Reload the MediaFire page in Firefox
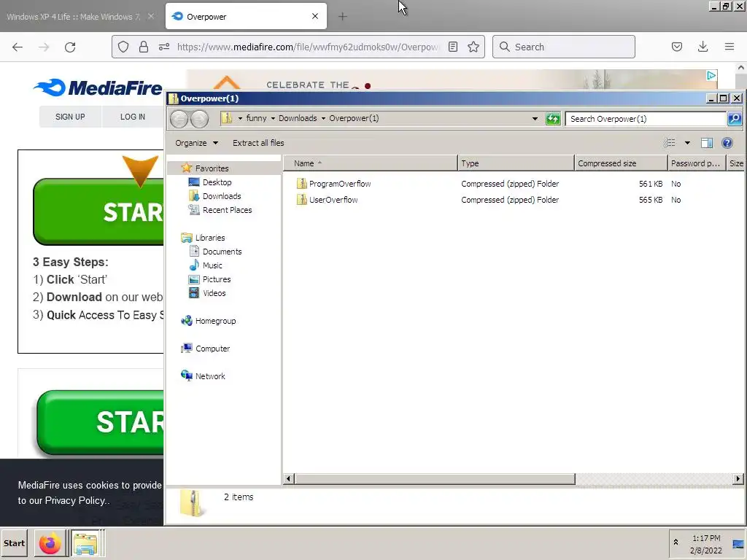Screen dimensions: 747x560 pos(70,47)
